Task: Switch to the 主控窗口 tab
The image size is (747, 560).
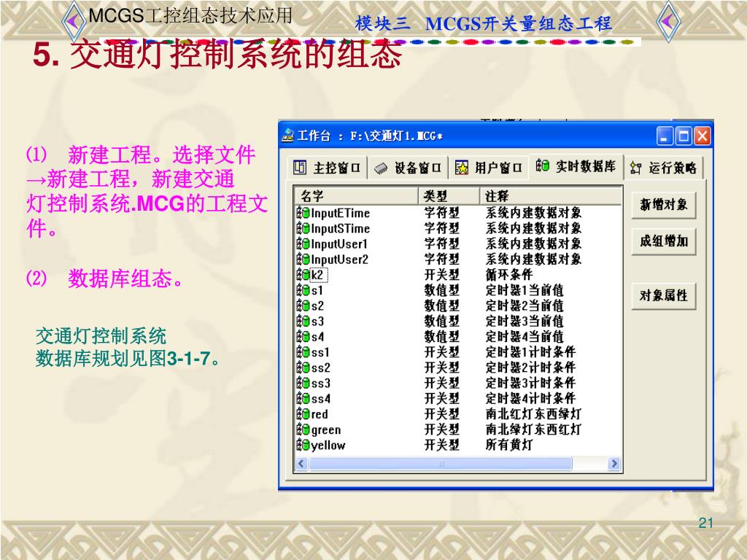Action: (327, 168)
